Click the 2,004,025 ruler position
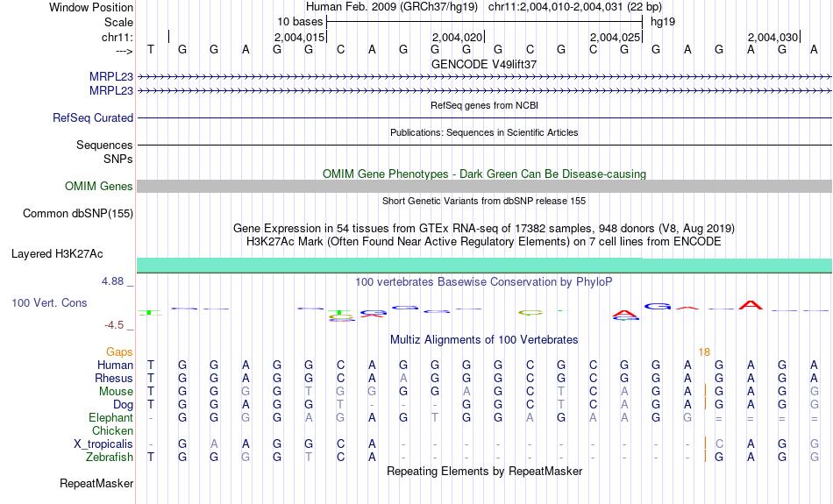The width and height of the screenshot is (833, 504). click(615, 37)
